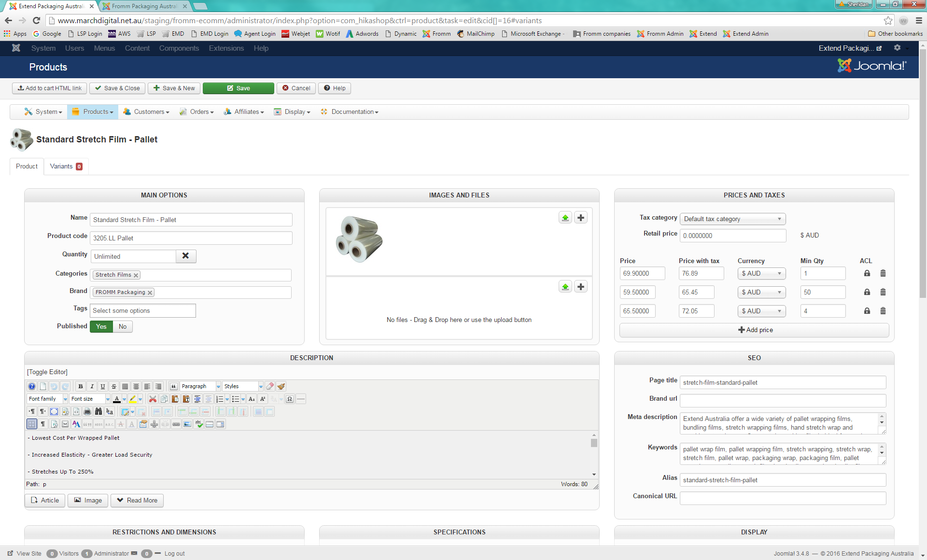
Task: Click the ACL lock on 69.90000 price
Action: pyautogui.click(x=867, y=273)
